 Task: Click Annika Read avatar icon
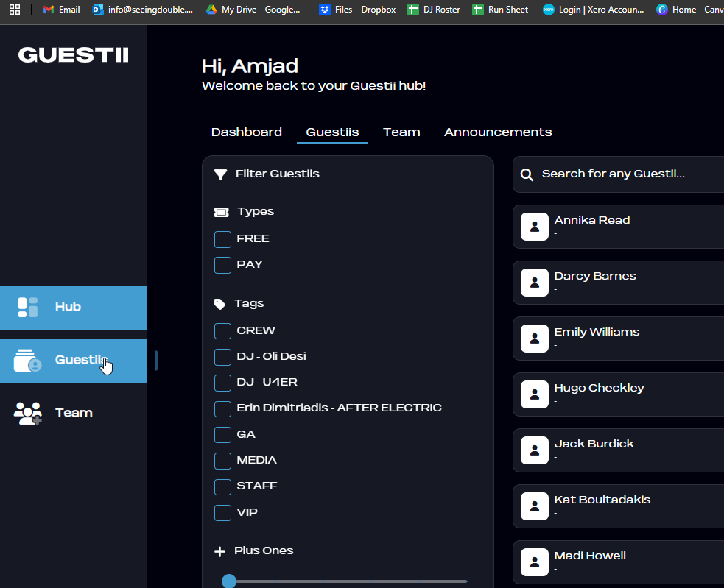(535, 227)
